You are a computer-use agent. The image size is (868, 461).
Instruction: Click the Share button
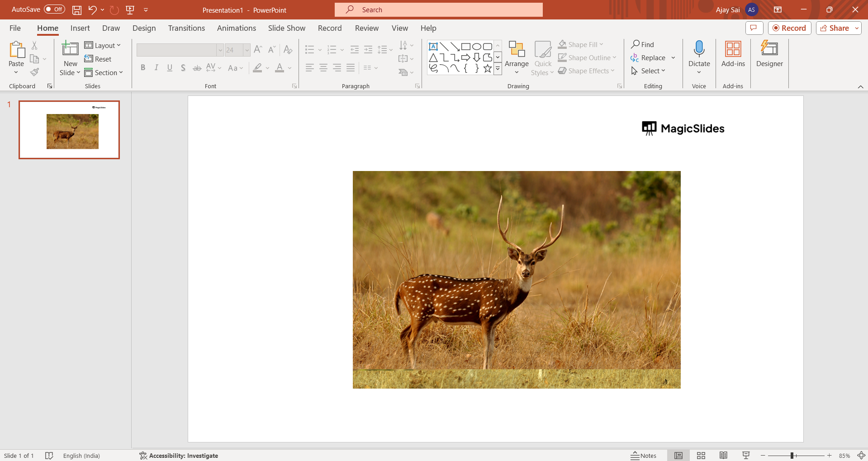(x=835, y=28)
